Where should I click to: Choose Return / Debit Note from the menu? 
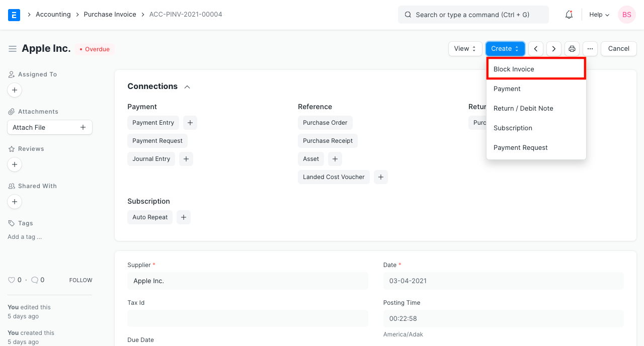pos(523,108)
